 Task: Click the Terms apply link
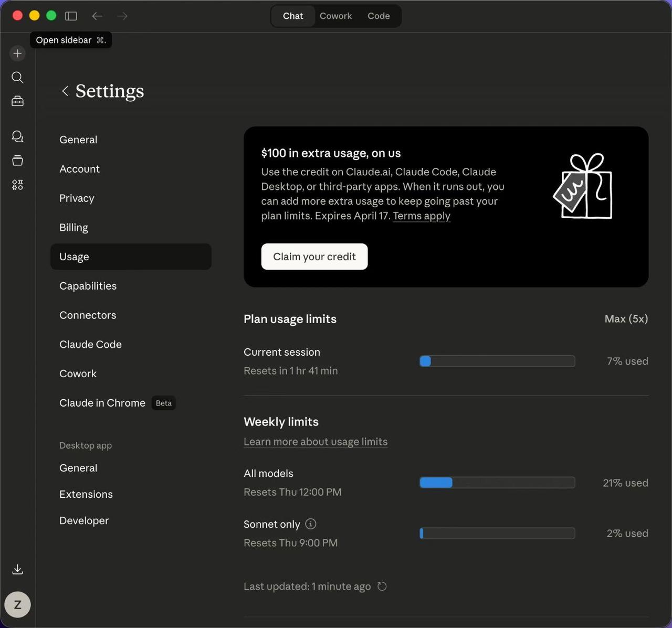(422, 216)
